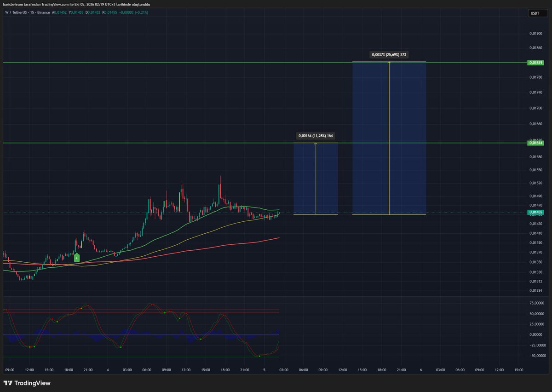Screen dimensions: 552x392
Task: Click the +0,00003 (+0,21%) change value
Action: [x=133, y=13]
